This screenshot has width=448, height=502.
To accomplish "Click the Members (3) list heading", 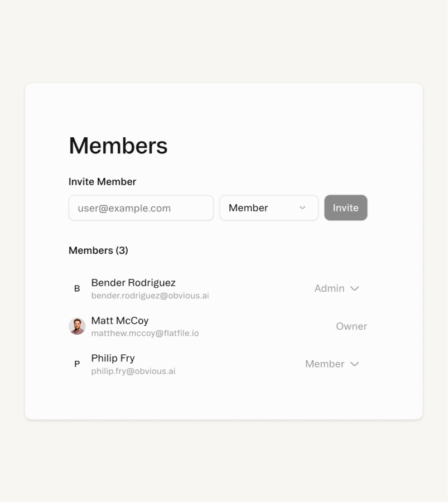I will click(x=98, y=250).
